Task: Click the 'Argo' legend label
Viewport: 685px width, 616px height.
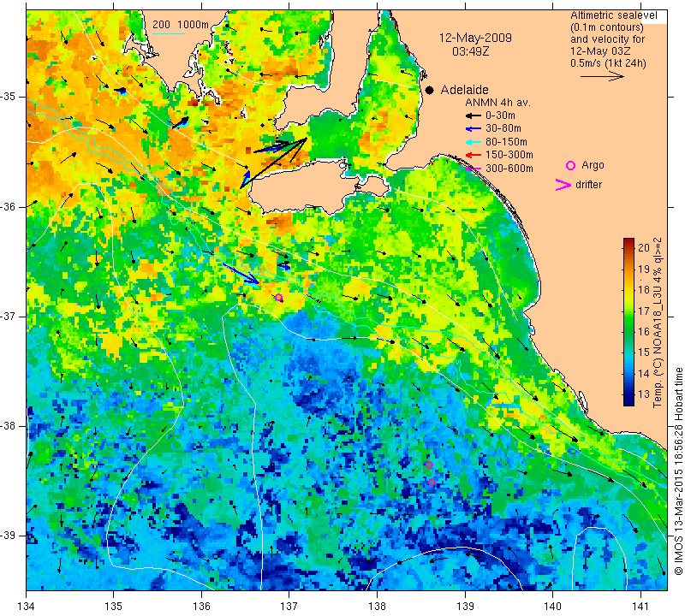Action: click(x=593, y=165)
